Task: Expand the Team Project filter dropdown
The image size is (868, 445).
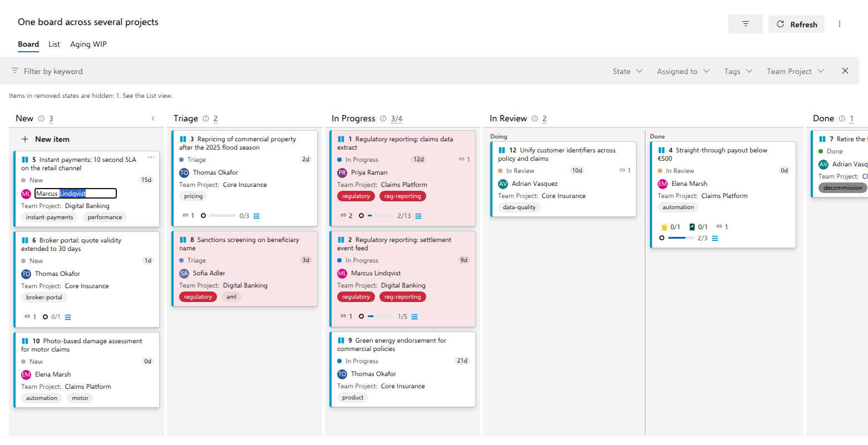Action: (795, 71)
